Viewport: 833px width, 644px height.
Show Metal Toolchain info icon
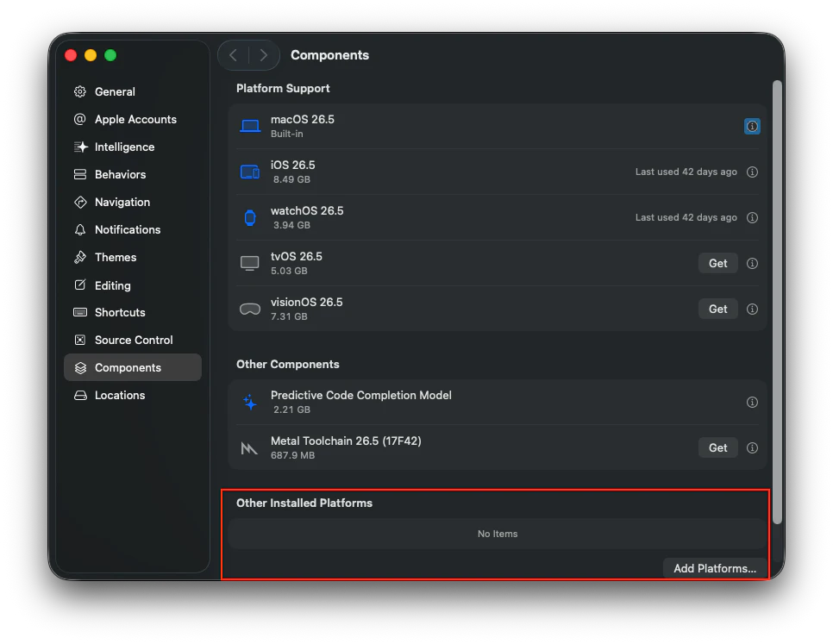point(752,448)
